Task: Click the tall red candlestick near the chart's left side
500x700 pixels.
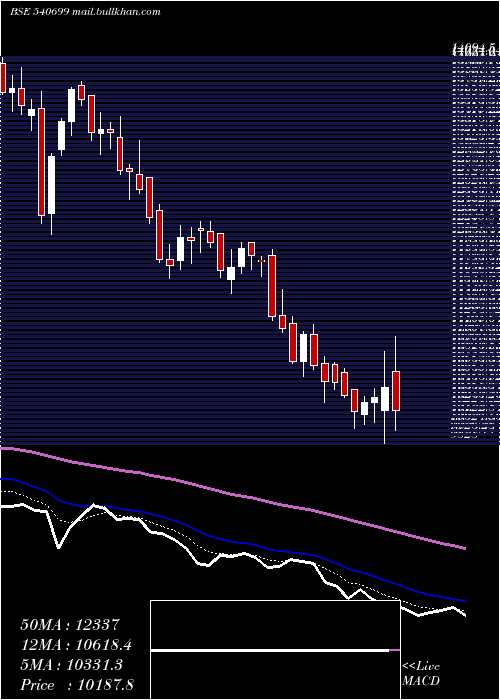Action: [x=42, y=162]
